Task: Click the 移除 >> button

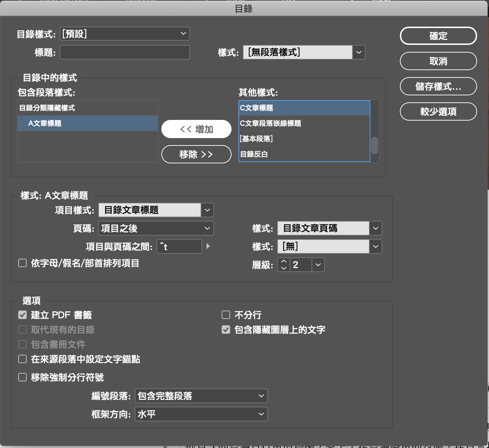Action: (196, 154)
